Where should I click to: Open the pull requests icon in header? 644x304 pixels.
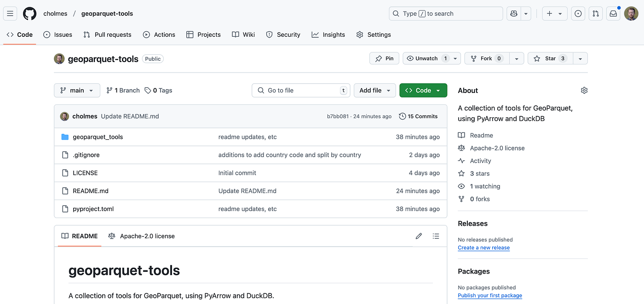596,14
